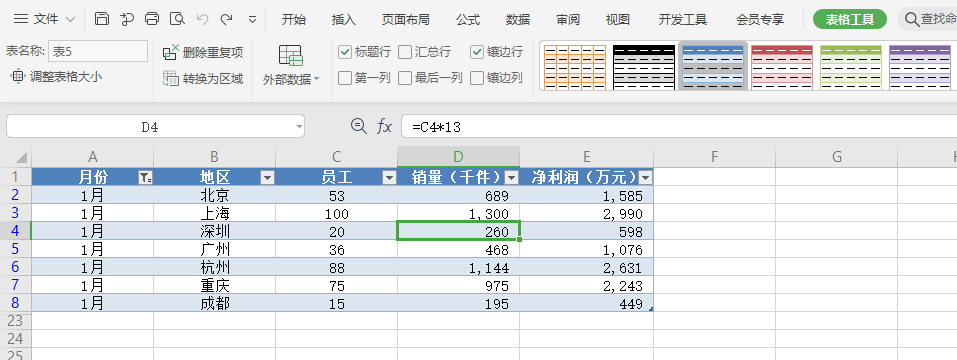This screenshot has width=957, height=360.
Task: Click the select-all corner triangle
Action: pos(21,157)
